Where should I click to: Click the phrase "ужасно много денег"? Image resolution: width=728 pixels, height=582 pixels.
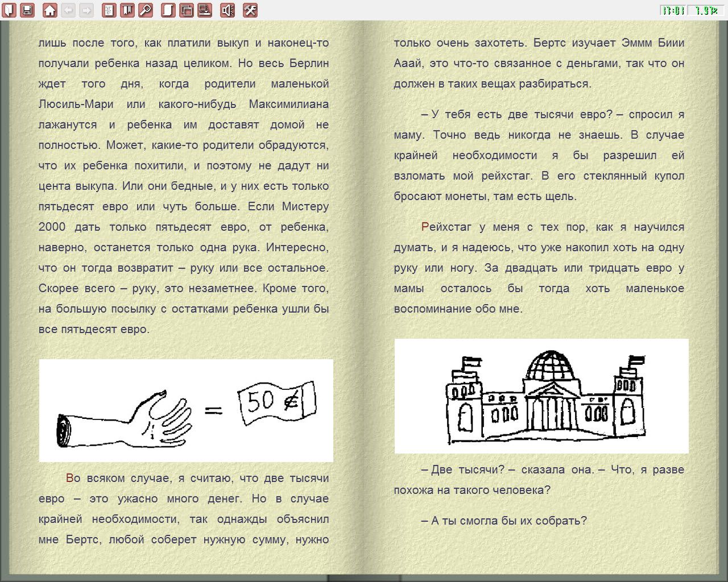pyautogui.click(x=179, y=499)
